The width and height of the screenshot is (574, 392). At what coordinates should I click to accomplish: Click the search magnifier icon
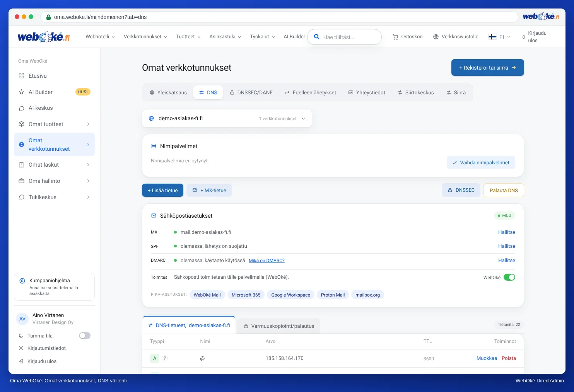[316, 37]
